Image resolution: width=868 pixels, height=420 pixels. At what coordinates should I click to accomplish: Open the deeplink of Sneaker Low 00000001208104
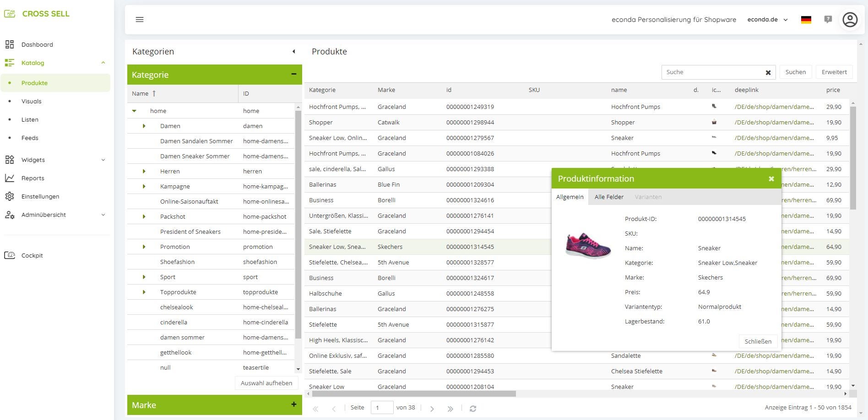click(x=774, y=387)
